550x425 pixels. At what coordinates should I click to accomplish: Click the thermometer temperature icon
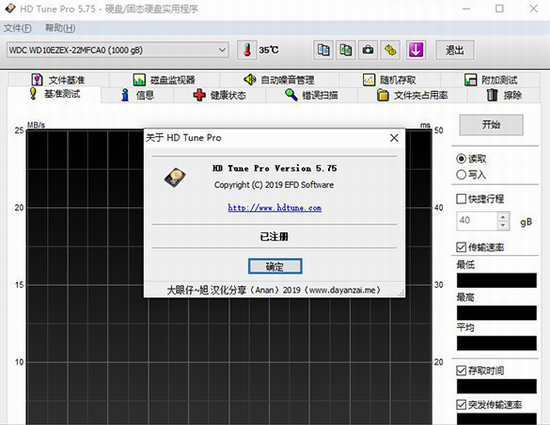(x=247, y=50)
